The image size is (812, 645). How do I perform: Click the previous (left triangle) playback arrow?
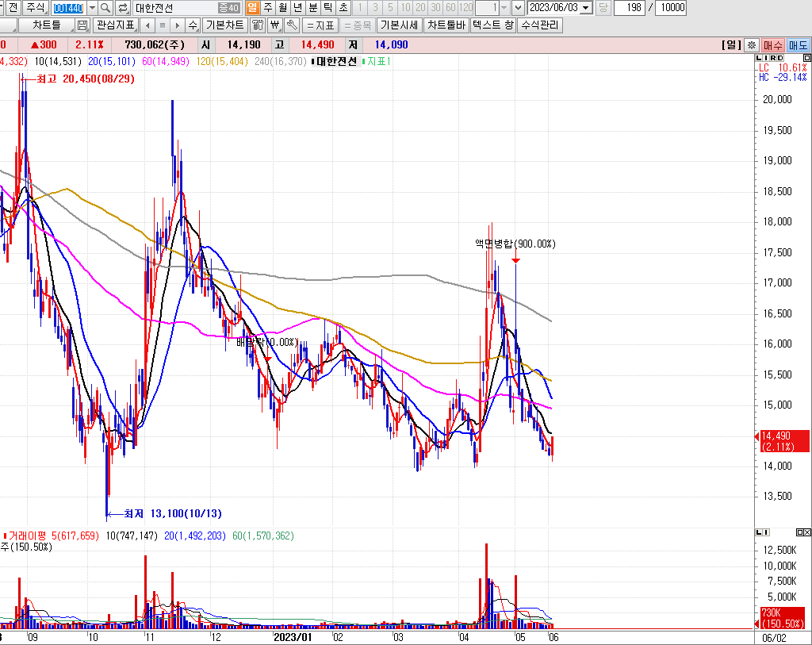[147, 25]
